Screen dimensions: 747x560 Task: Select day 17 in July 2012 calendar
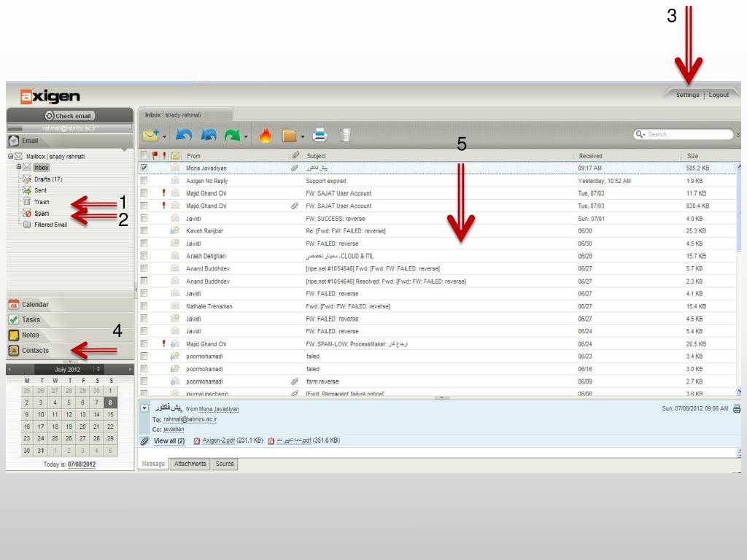(x=41, y=427)
